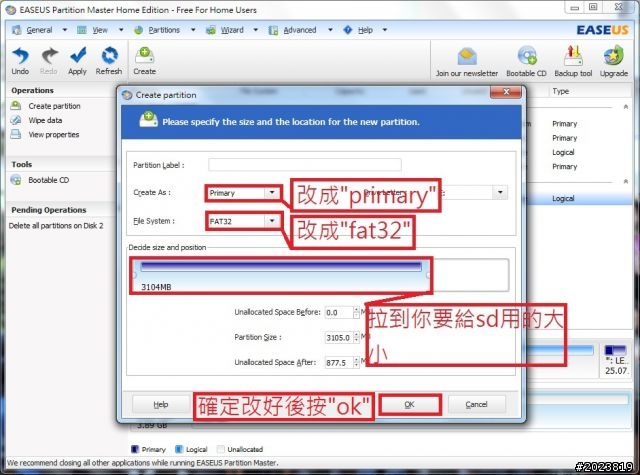
Task: Click OK in Create partition dialog
Action: point(410,404)
